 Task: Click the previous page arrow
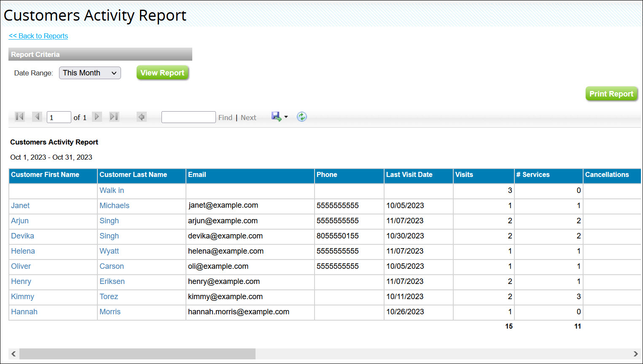[x=37, y=117]
